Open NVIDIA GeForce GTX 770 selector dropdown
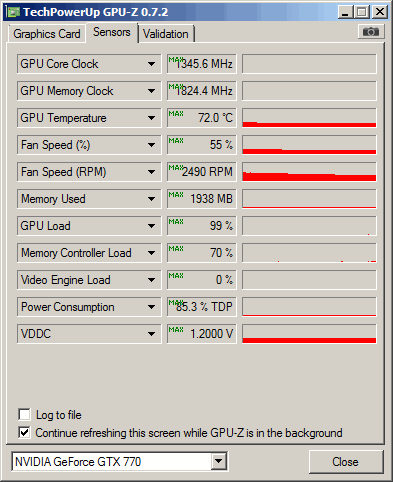 pos(219,461)
